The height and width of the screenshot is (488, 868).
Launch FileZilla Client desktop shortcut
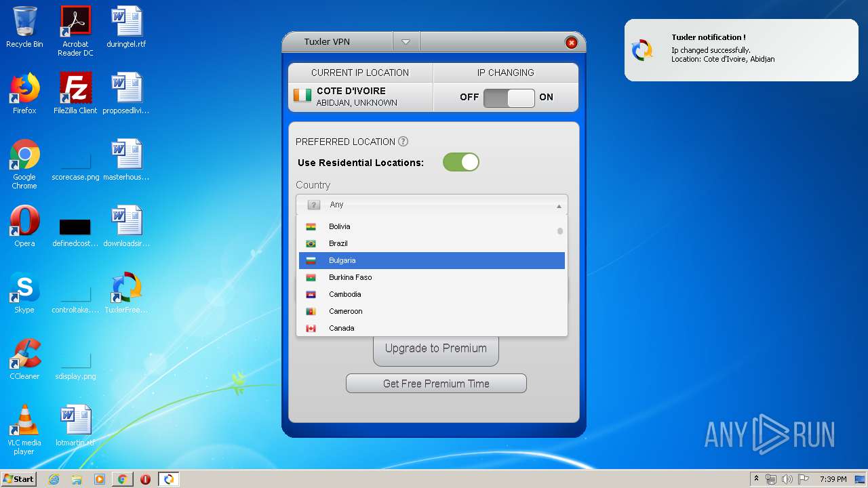tap(75, 94)
